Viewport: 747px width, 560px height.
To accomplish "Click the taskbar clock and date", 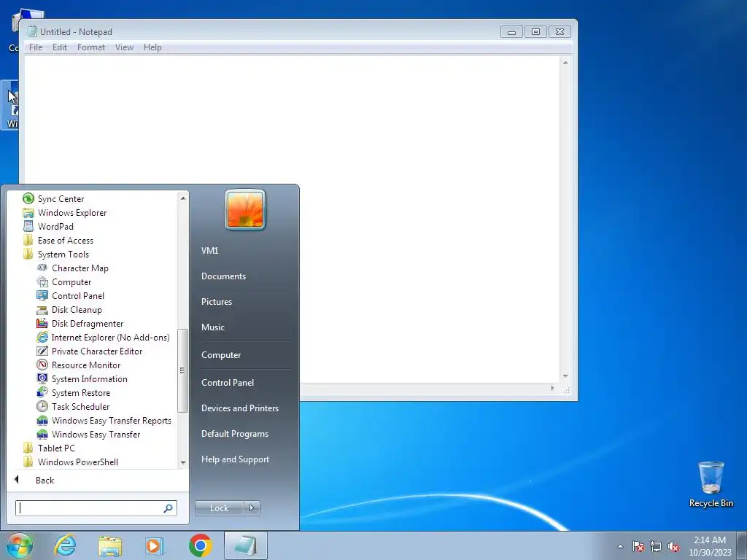I will tap(710, 546).
